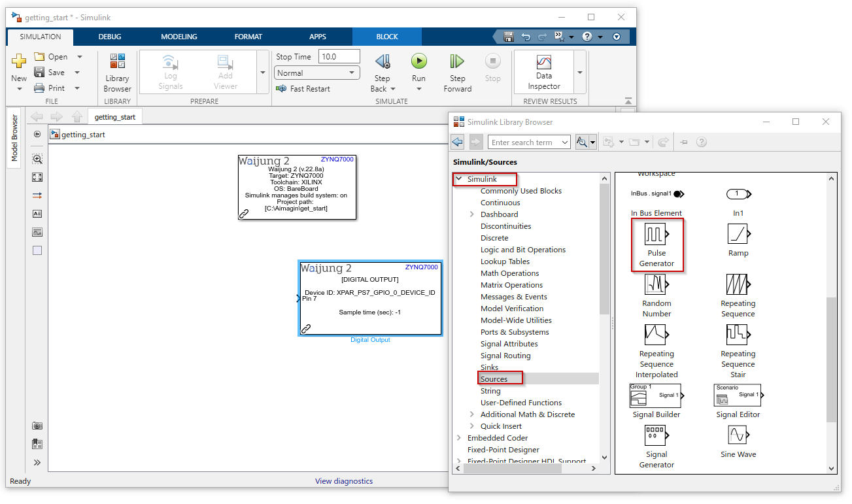Select Sources in the library tree
Viewport: 852px width, 504px height.
494,379
